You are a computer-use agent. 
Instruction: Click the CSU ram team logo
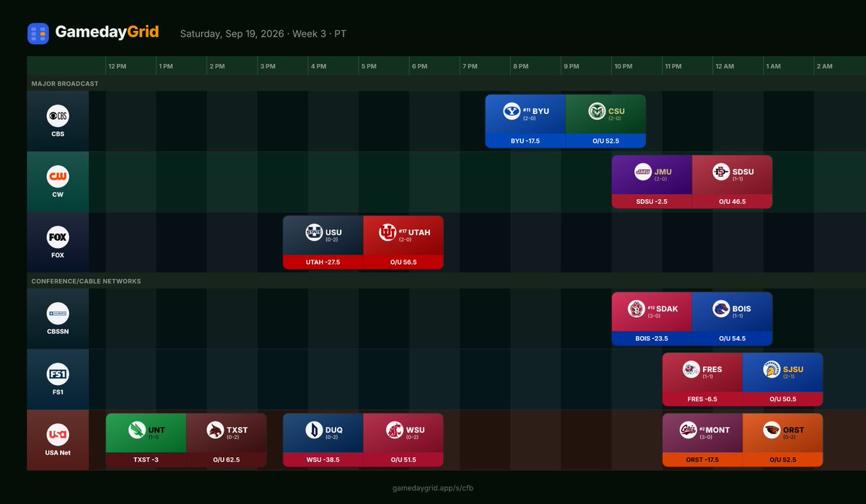[597, 112]
